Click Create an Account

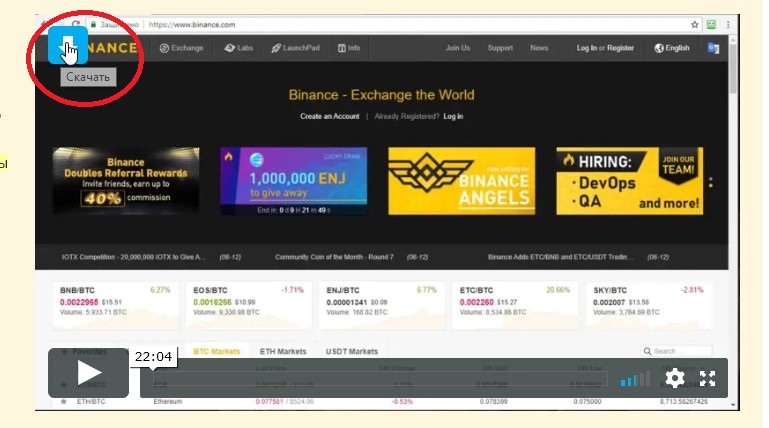(330, 116)
